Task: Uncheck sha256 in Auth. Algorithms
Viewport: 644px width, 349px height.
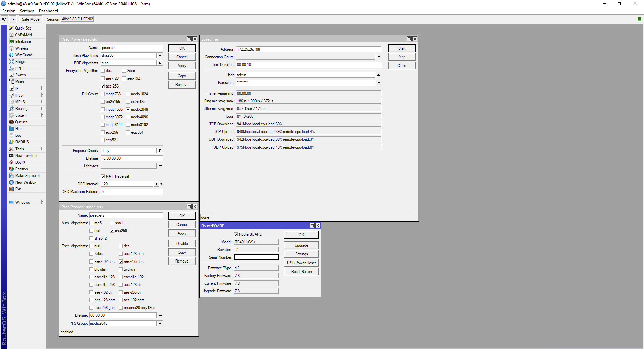Action: [x=112, y=231]
